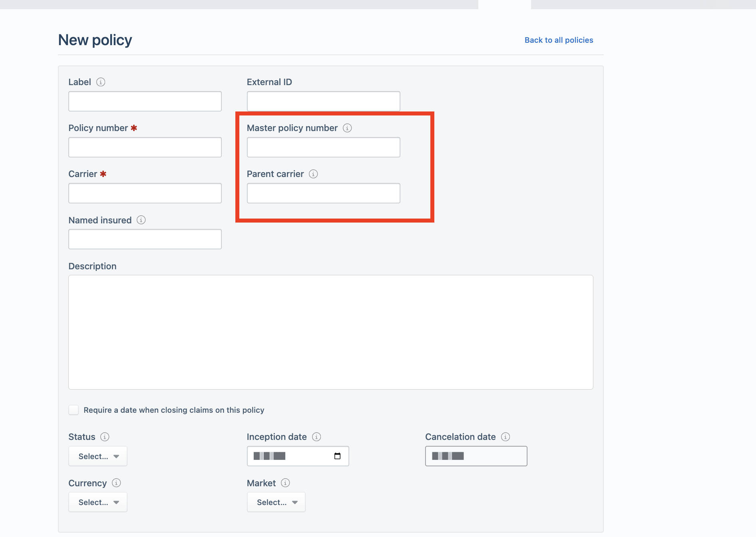
Task: Open the Inception date info icon
Action: pyautogui.click(x=316, y=437)
